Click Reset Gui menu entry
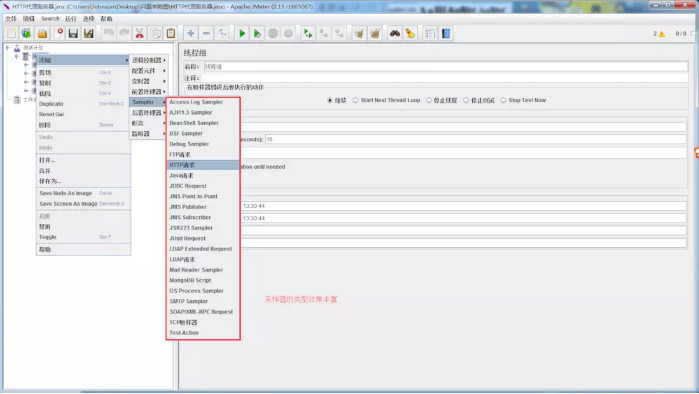The height and width of the screenshot is (394, 699). coord(83,115)
